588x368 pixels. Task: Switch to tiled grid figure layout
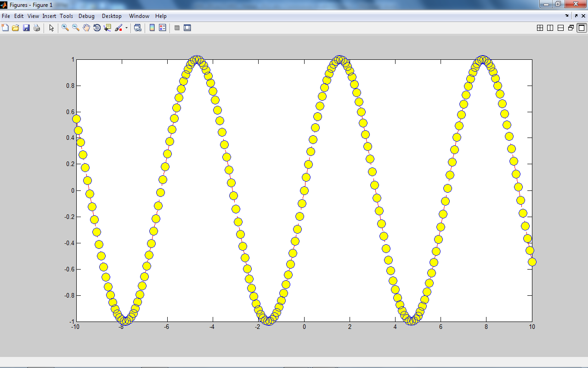[x=540, y=28]
